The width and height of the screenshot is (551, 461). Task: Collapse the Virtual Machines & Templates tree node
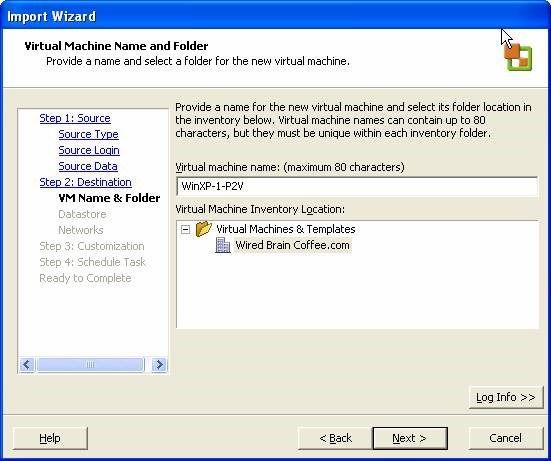coord(185,229)
